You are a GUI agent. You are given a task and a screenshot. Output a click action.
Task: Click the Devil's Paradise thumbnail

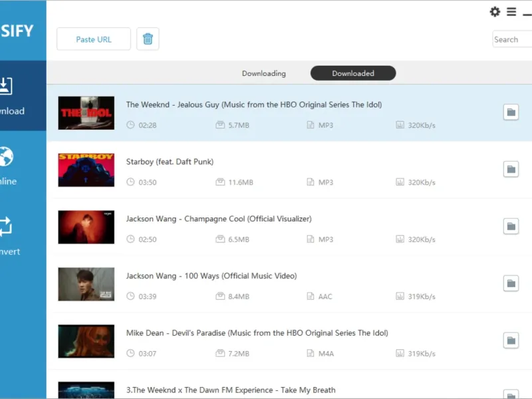[x=86, y=341]
